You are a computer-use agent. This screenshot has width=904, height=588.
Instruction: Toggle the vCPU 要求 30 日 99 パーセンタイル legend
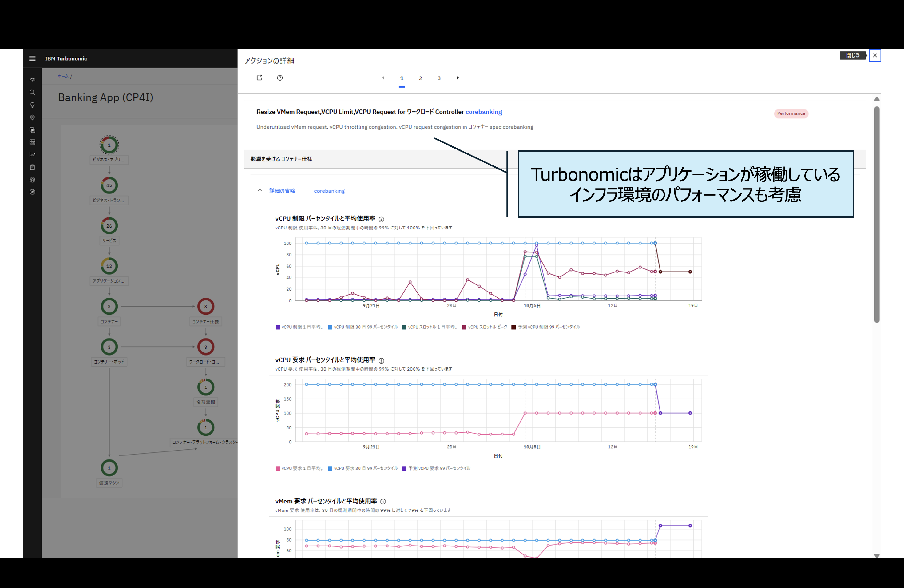click(x=363, y=468)
